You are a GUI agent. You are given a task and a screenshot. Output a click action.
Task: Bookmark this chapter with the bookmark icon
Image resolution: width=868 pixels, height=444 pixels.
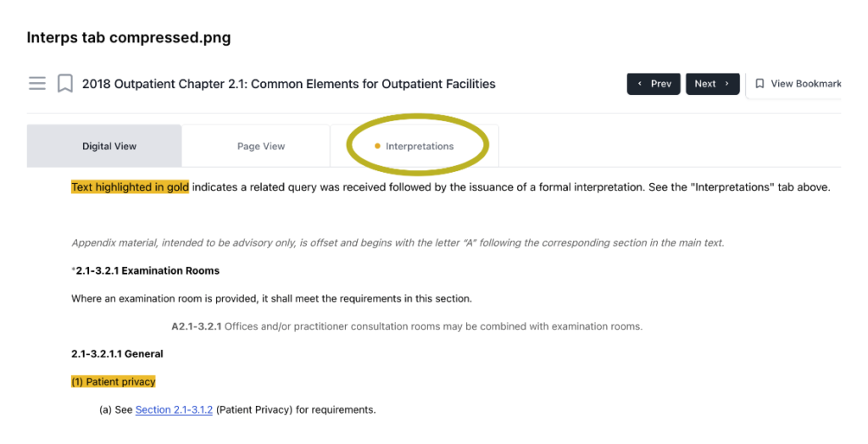65,84
